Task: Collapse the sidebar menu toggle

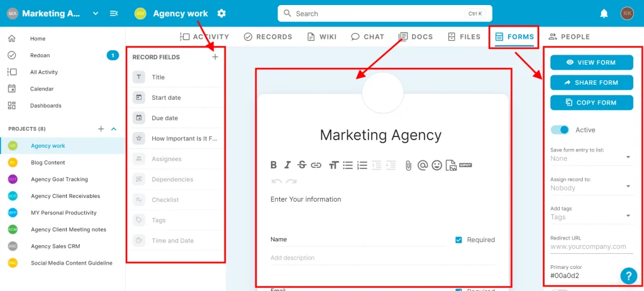Action: point(114,13)
